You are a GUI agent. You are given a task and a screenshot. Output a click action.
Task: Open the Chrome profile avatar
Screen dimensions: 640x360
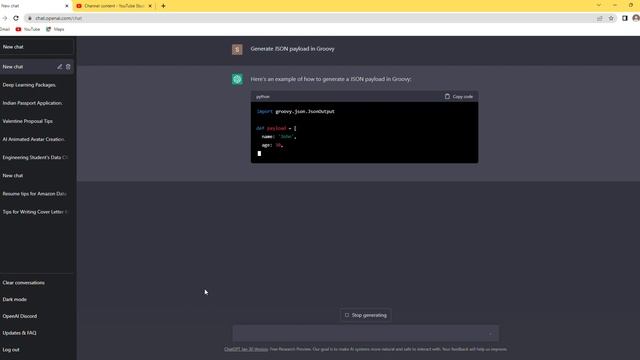click(x=636, y=18)
